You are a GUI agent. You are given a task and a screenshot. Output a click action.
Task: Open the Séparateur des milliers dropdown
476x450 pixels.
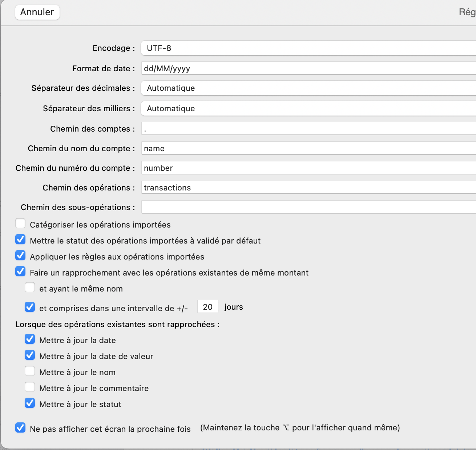coord(308,108)
